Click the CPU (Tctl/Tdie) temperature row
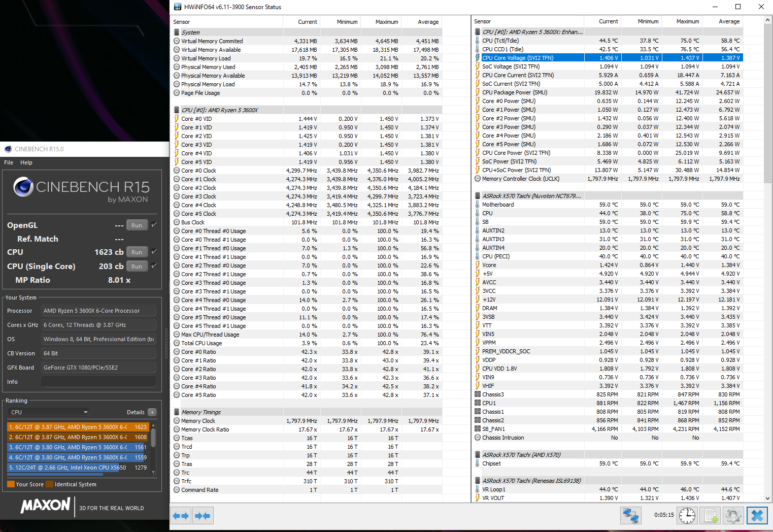This screenshot has height=532, width=773. (608, 41)
